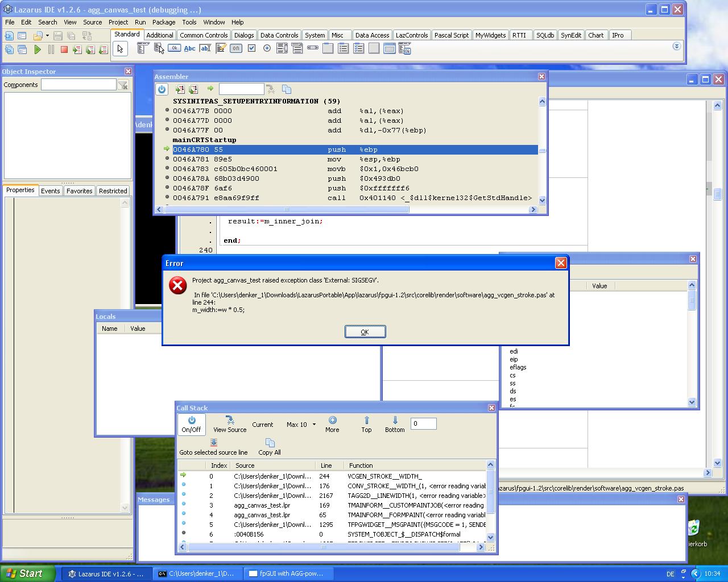728x582 pixels.
Task: Expand the open file dropdown arrow
Action: 47,36
